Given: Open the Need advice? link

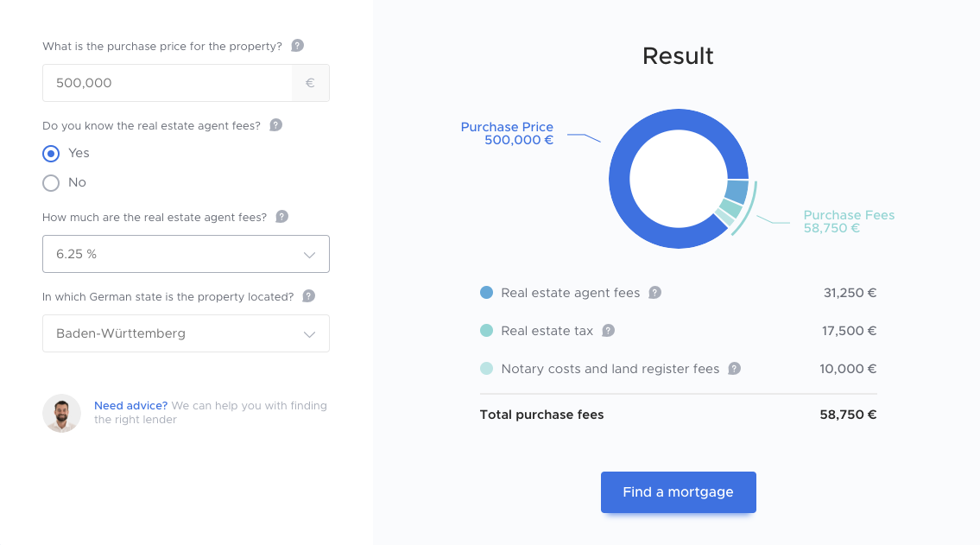Looking at the screenshot, I should click(x=130, y=406).
